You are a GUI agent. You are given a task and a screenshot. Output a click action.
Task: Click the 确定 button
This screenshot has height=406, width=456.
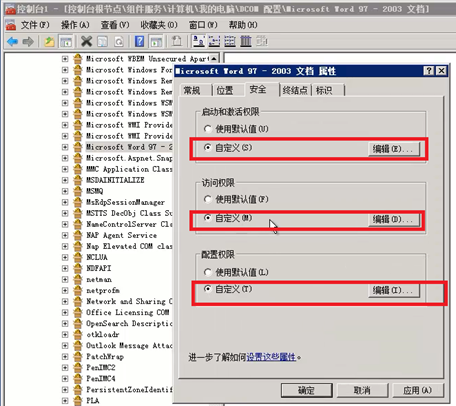point(307,390)
